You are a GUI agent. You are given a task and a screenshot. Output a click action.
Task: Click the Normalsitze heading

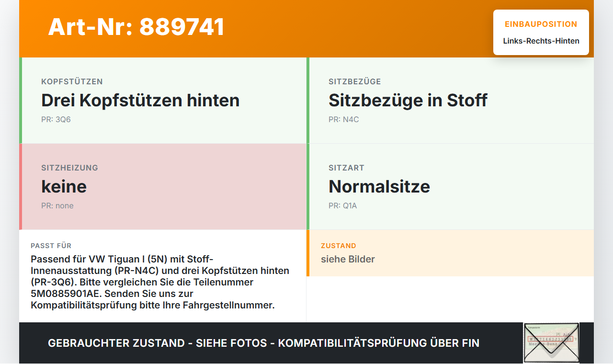click(379, 186)
